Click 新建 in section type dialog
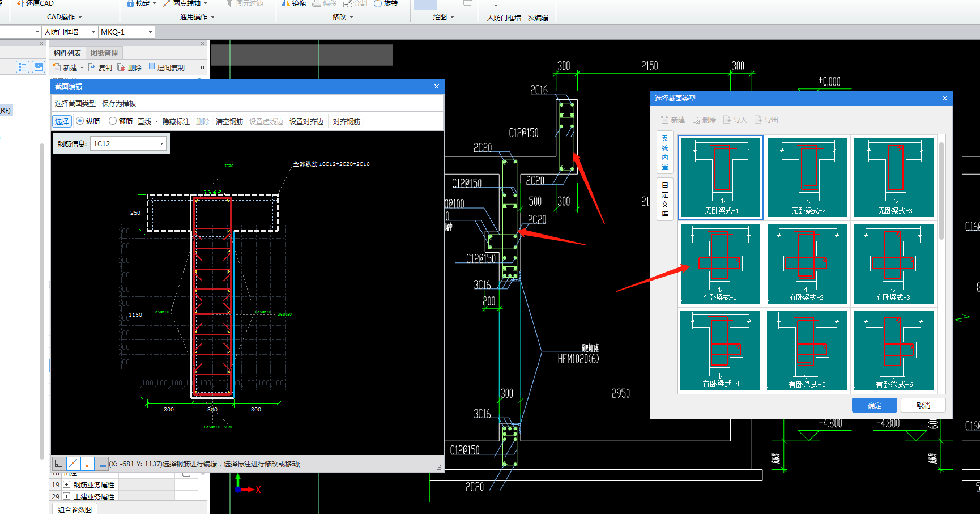Screen dimensions: 980x514 (x=673, y=120)
